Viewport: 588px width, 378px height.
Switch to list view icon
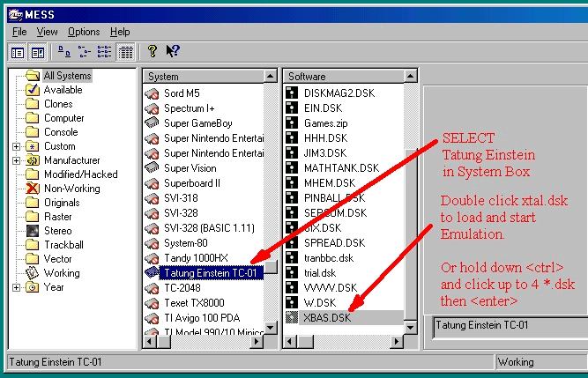(104, 52)
